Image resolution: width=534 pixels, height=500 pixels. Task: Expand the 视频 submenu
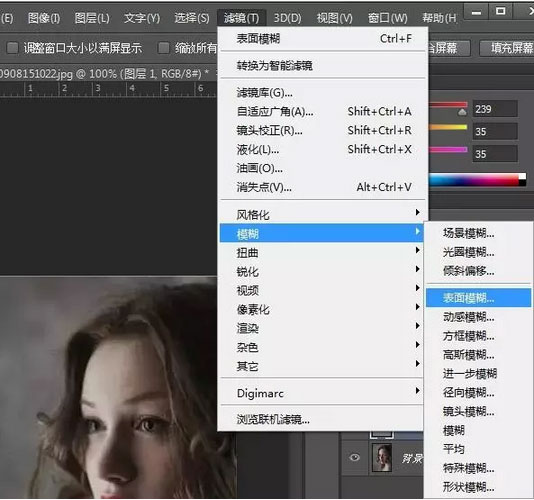[x=321, y=290]
